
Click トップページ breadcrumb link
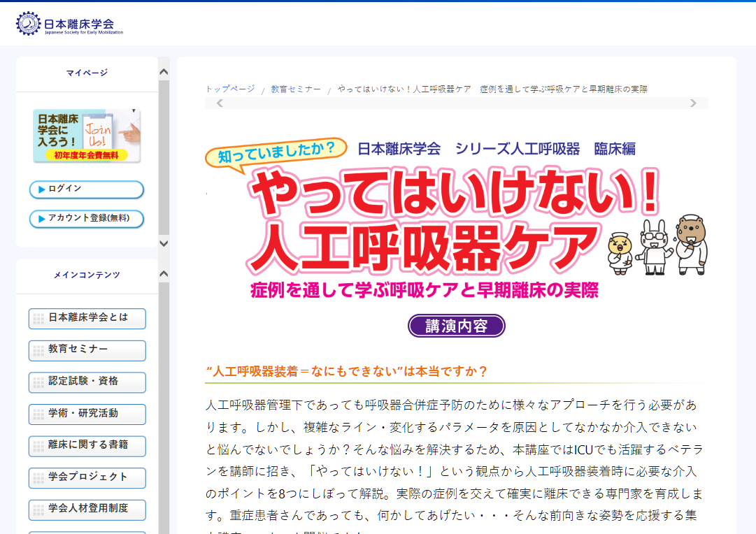[230, 89]
